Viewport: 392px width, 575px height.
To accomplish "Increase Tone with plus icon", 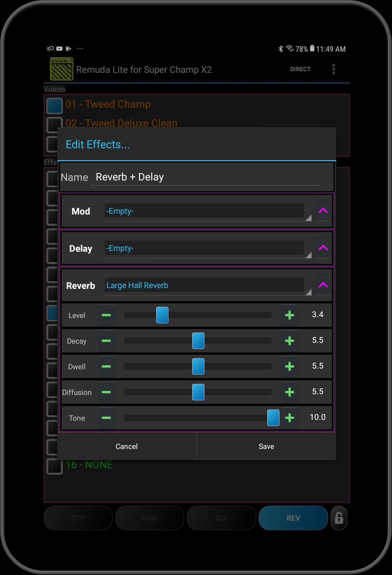I will tap(289, 418).
